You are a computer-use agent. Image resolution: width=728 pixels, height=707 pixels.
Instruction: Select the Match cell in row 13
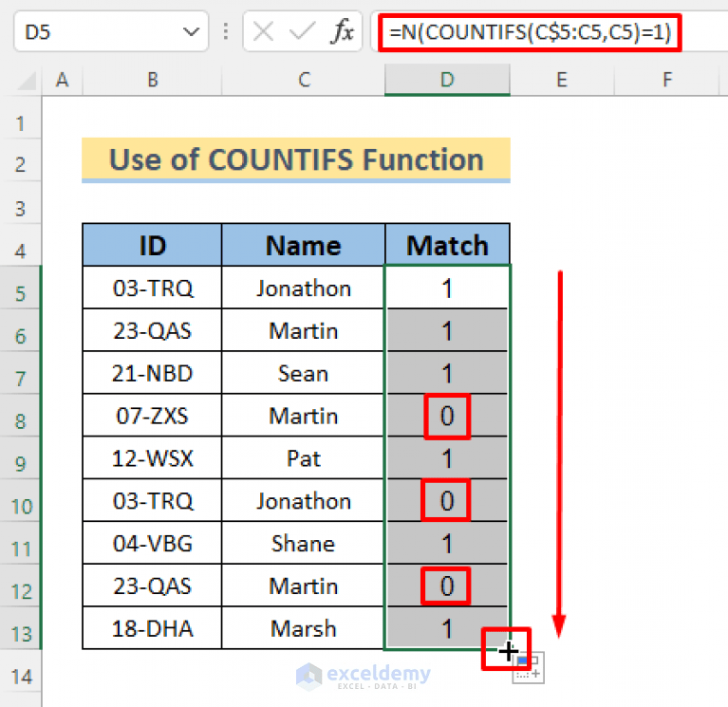[x=447, y=628]
